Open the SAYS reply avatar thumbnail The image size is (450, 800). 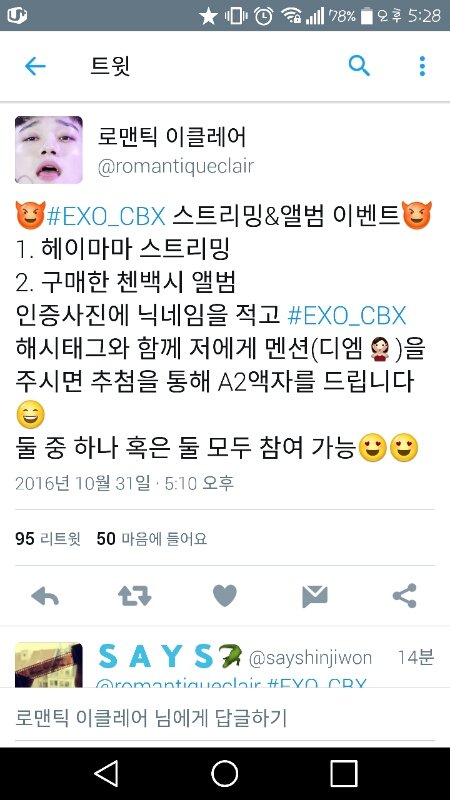(48, 665)
